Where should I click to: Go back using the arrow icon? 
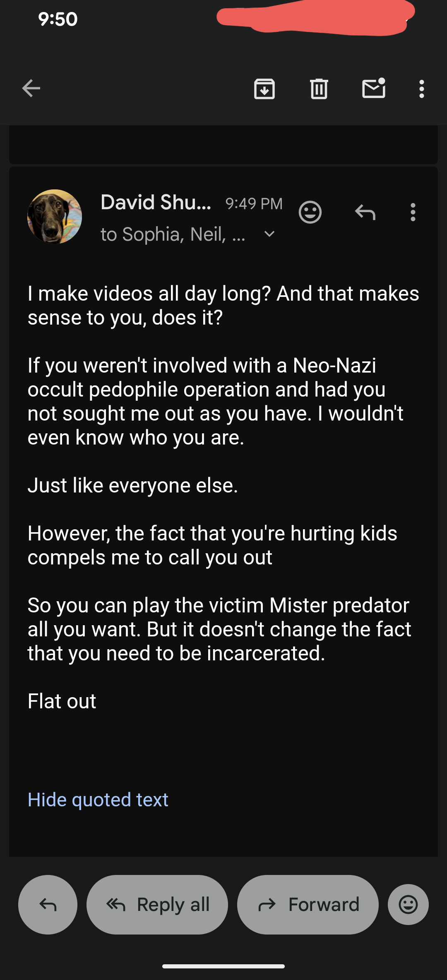[x=31, y=88]
